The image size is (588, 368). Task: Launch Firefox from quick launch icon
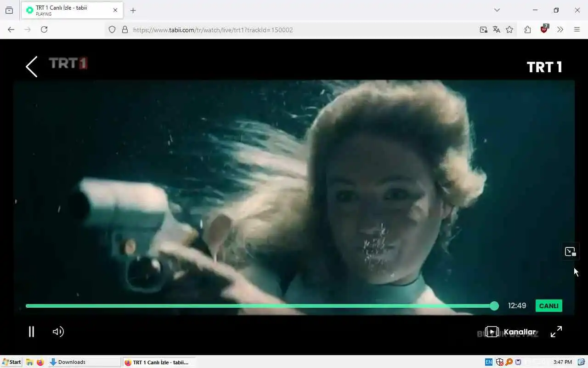click(40, 362)
